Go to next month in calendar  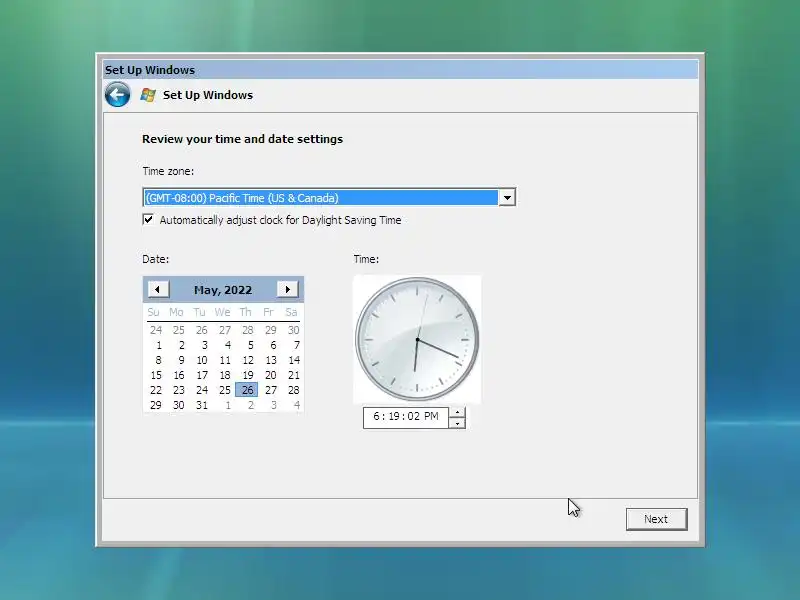click(x=288, y=289)
